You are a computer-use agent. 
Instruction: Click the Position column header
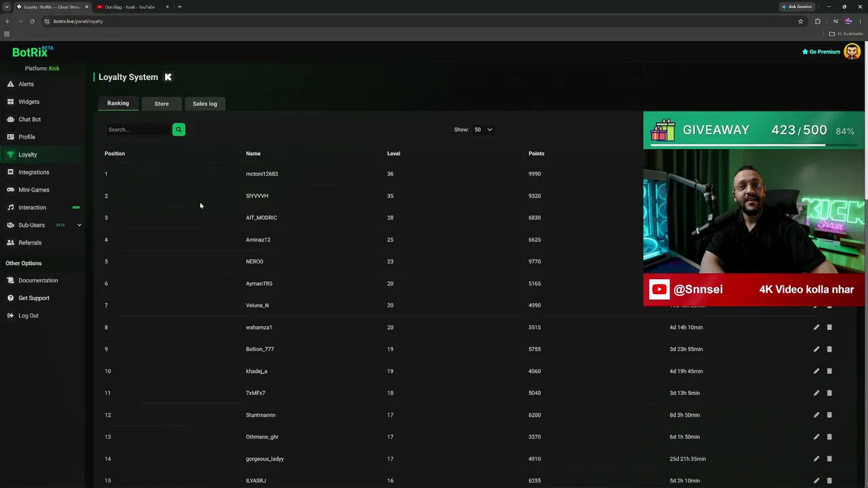coord(115,154)
